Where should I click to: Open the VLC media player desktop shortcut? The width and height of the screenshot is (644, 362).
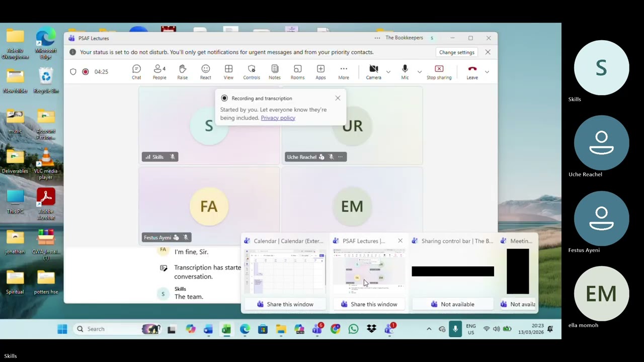(46, 164)
